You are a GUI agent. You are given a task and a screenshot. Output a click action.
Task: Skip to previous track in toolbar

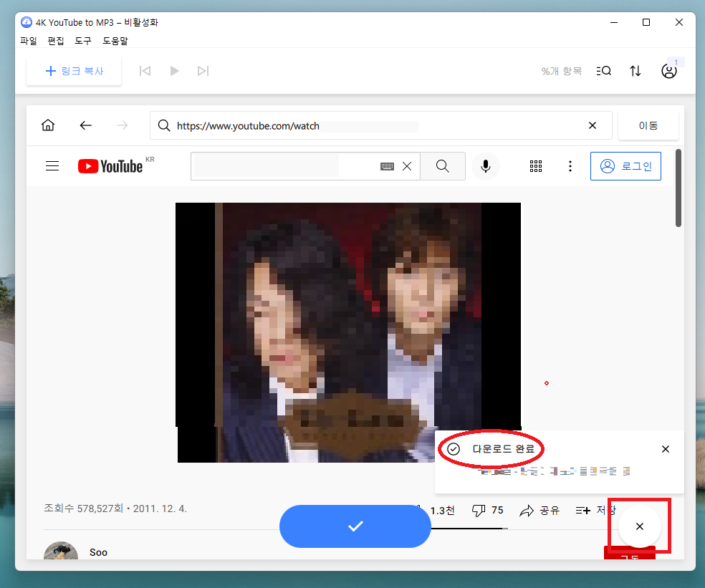click(145, 71)
